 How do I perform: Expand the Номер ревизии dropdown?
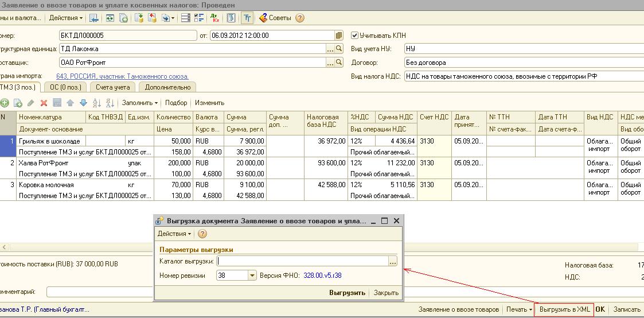point(252,276)
